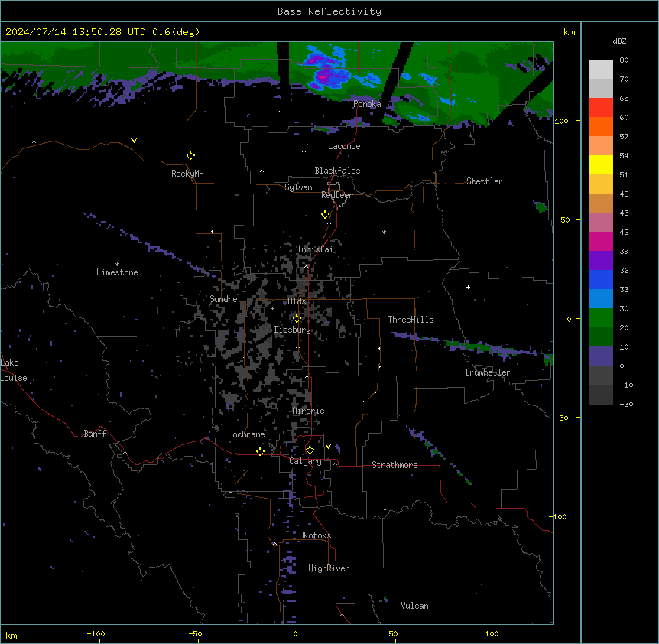659x644 pixels.
Task: Click the RedDeer city label
Action: click(x=336, y=195)
